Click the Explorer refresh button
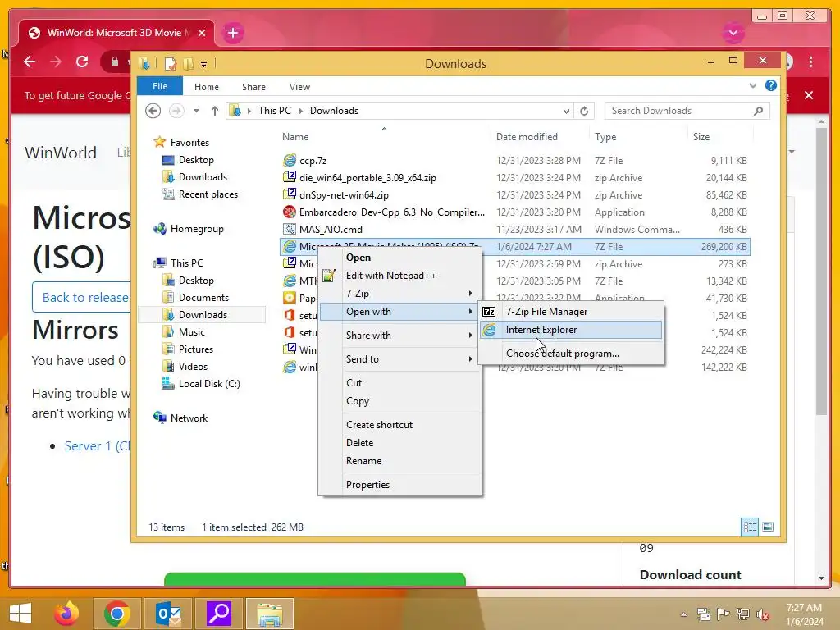The height and width of the screenshot is (630, 840). coord(584,111)
